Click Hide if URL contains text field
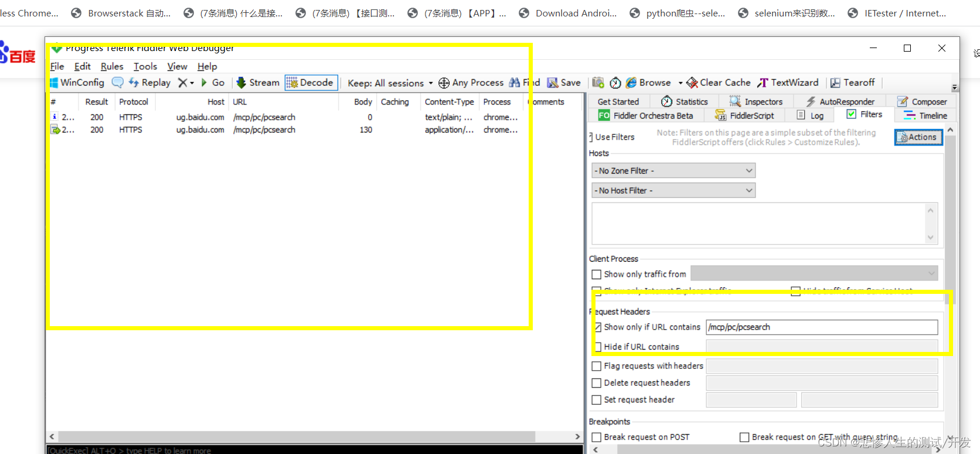Screen dimensions: 980x454 [x=822, y=347]
